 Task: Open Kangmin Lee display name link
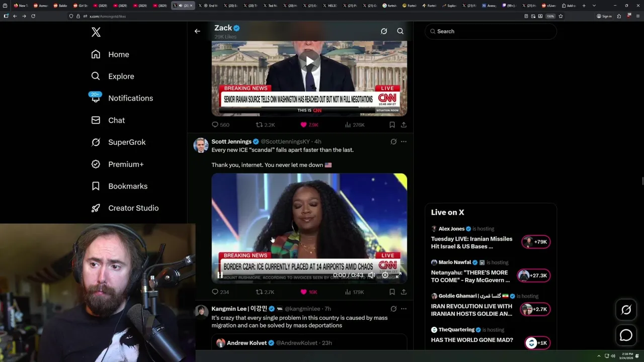pos(239,309)
